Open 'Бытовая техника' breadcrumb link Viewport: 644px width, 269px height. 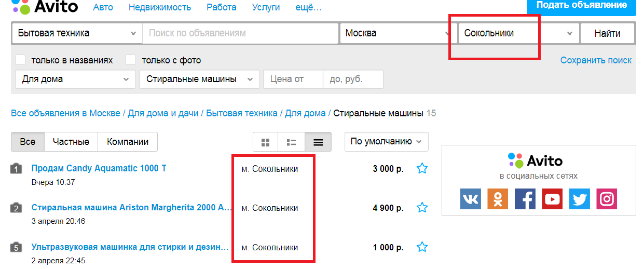point(242,113)
